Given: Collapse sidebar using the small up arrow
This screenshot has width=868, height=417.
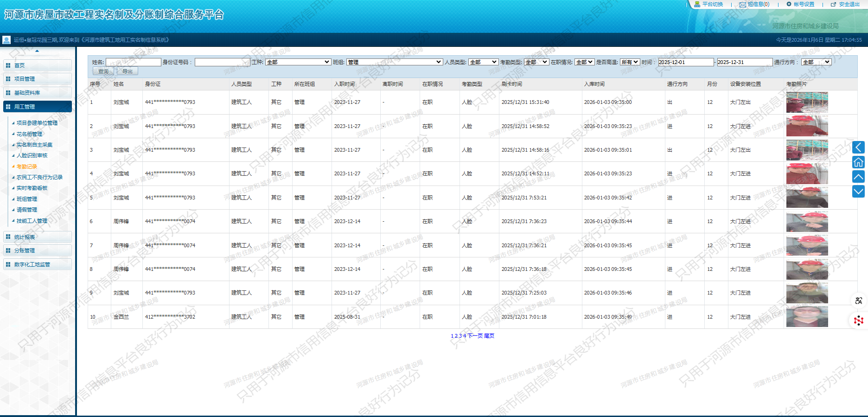Looking at the screenshot, I should (37, 51).
